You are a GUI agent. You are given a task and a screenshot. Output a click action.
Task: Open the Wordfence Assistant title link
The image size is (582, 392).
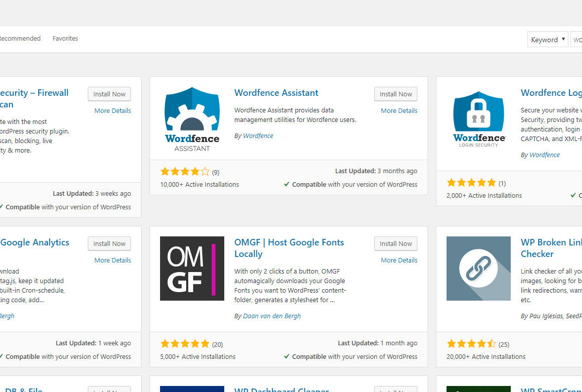coord(276,93)
